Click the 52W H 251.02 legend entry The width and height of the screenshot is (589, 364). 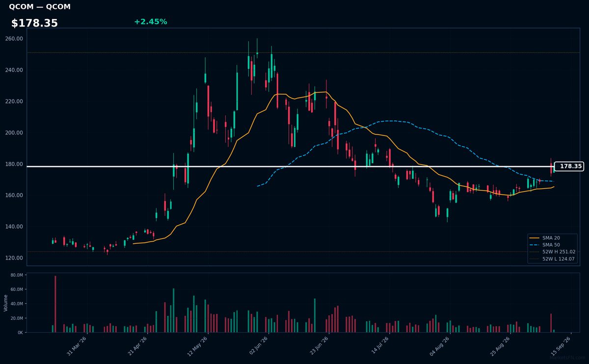pos(552,251)
